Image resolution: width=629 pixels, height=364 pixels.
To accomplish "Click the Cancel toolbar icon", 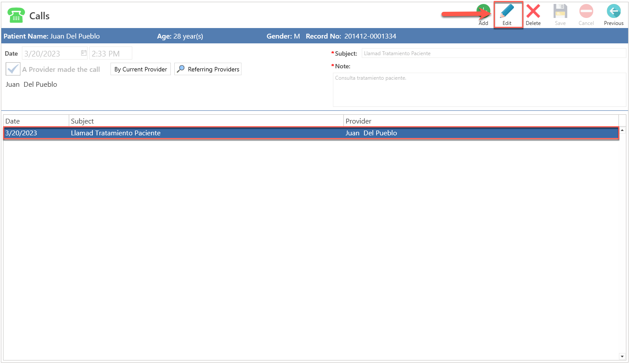I will 586,11.
